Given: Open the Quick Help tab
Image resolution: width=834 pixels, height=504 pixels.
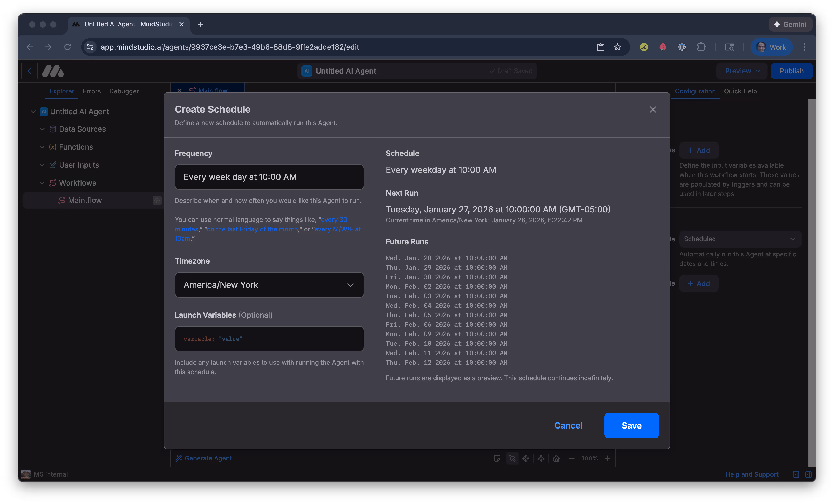Looking at the screenshot, I should [x=741, y=91].
